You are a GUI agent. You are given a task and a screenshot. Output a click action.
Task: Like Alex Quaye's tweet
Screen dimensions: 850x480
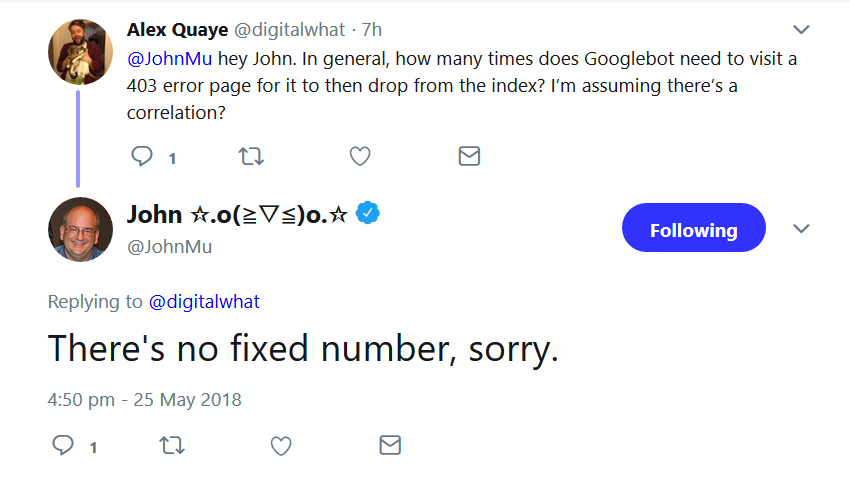coord(360,156)
